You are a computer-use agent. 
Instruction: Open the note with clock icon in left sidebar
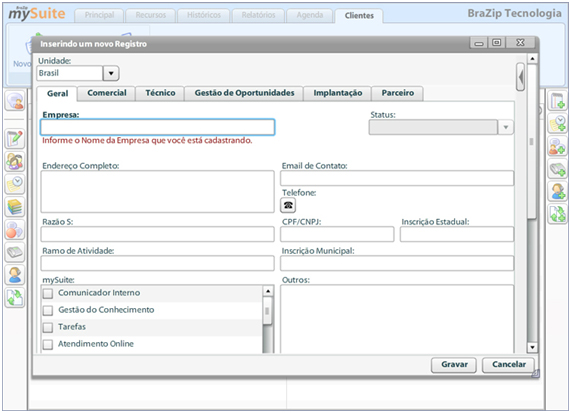[15, 184]
